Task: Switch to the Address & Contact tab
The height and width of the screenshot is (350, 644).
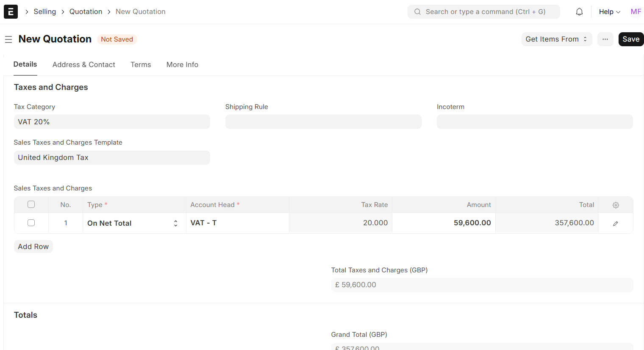Action: [x=84, y=64]
